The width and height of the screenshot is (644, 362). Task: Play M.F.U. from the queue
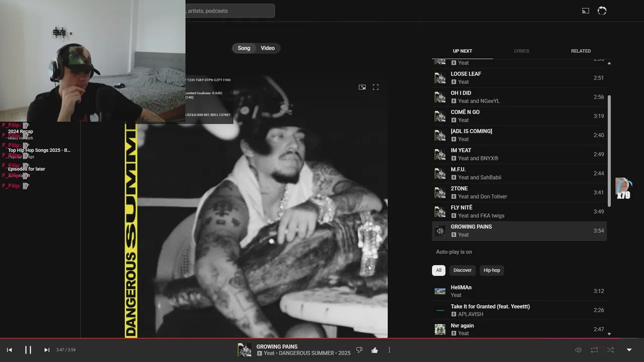pos(519,173)
